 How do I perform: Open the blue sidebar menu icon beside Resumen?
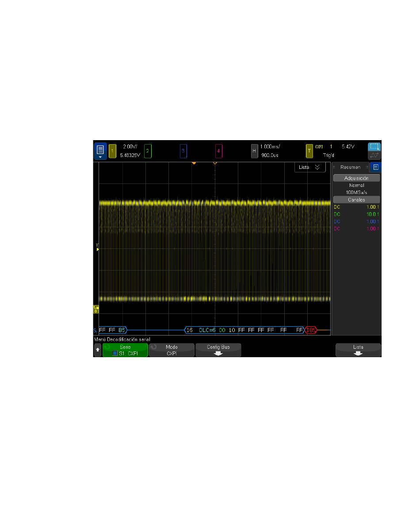376,167
